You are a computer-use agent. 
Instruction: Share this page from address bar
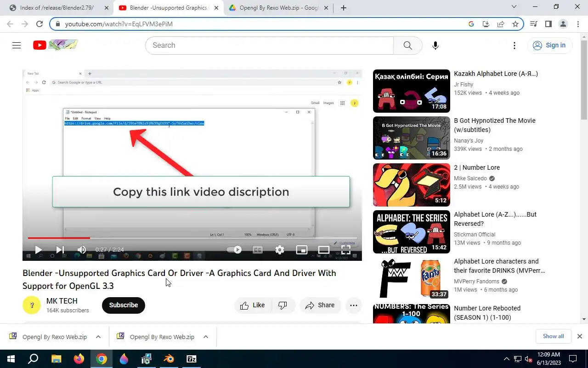(x=501, y=24)
